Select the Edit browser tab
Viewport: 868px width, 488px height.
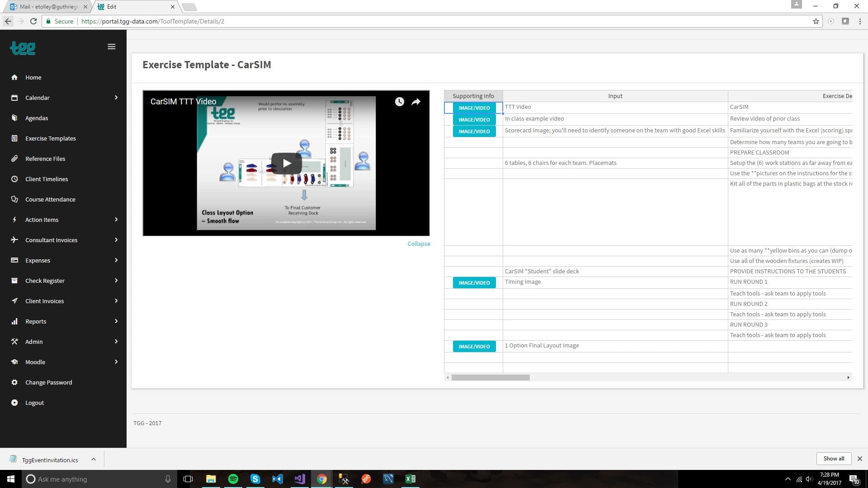click(136, 7)
